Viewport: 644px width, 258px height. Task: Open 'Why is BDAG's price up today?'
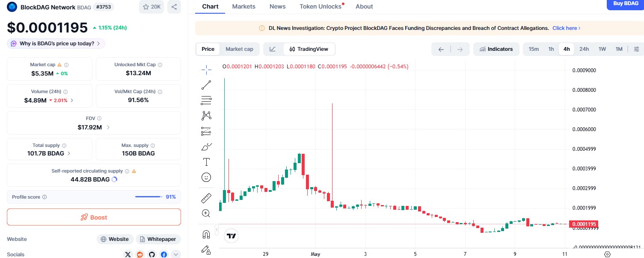click(56, 44)
